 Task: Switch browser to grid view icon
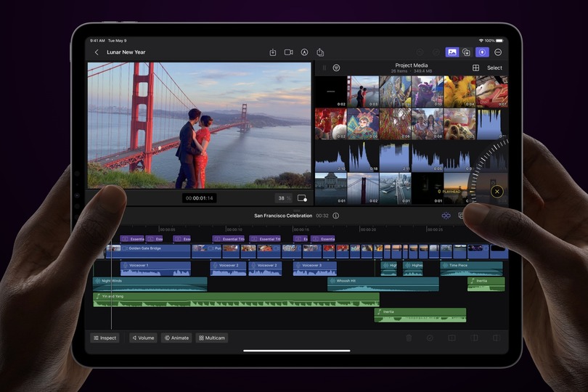(x=475, y=68)
